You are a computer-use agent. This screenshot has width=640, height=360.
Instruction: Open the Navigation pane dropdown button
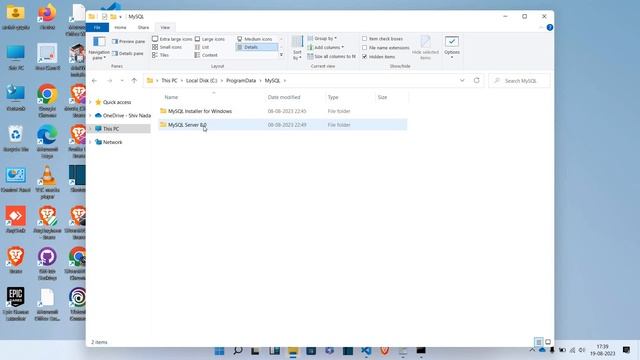(98, 48)
